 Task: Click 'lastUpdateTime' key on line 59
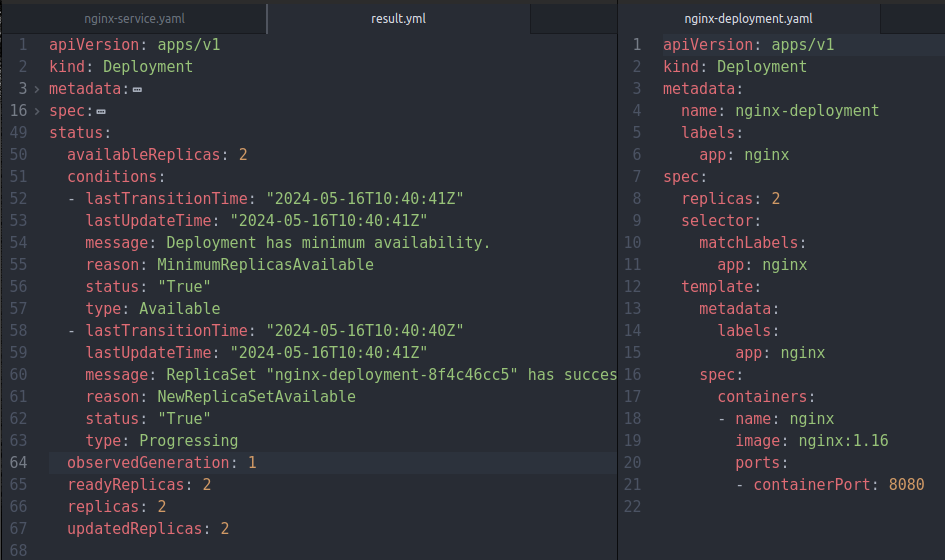point(148,353)
